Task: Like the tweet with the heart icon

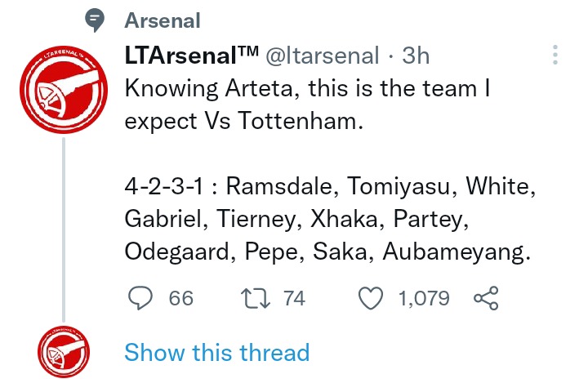Action: pyautogui.click(x=371, y=298)
